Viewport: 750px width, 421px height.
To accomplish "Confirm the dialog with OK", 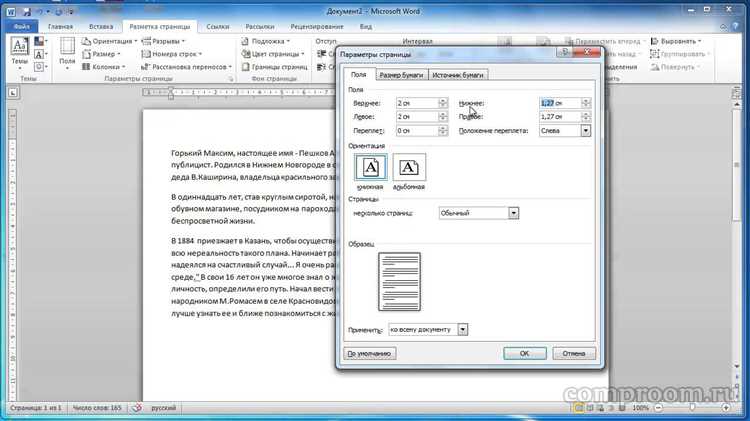I will coord(525,354).
